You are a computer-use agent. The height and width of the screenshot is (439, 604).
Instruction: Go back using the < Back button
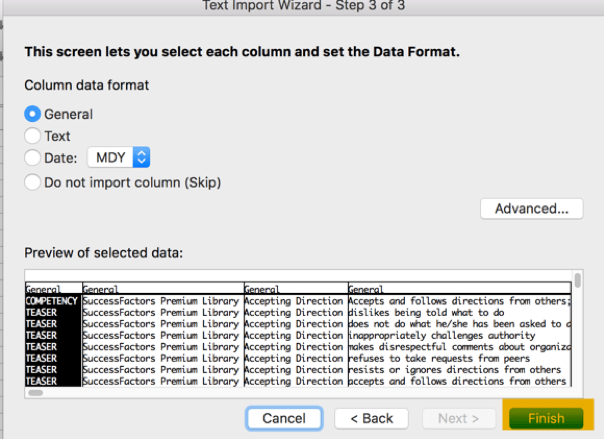371,418
